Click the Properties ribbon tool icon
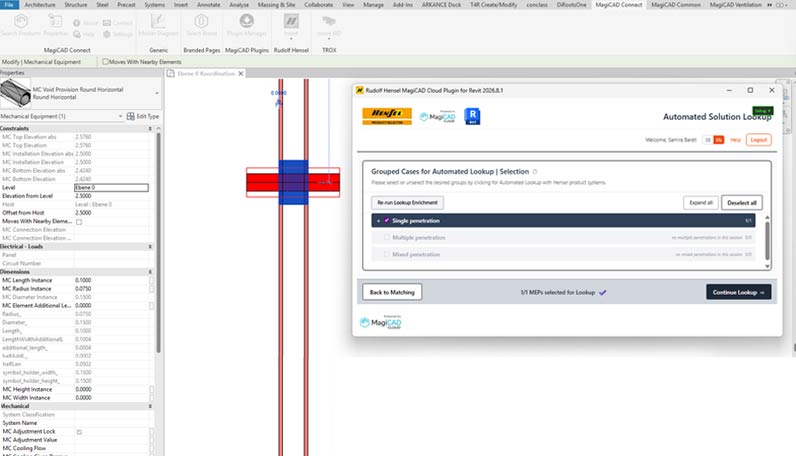The height and width of the screenshot is (456, 796). click(x=55, y=21)
